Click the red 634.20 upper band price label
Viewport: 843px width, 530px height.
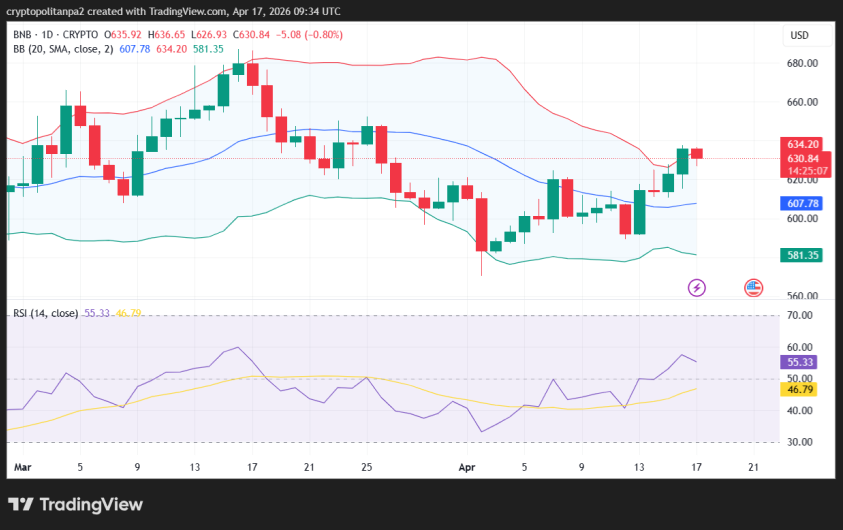pos(802,144)
